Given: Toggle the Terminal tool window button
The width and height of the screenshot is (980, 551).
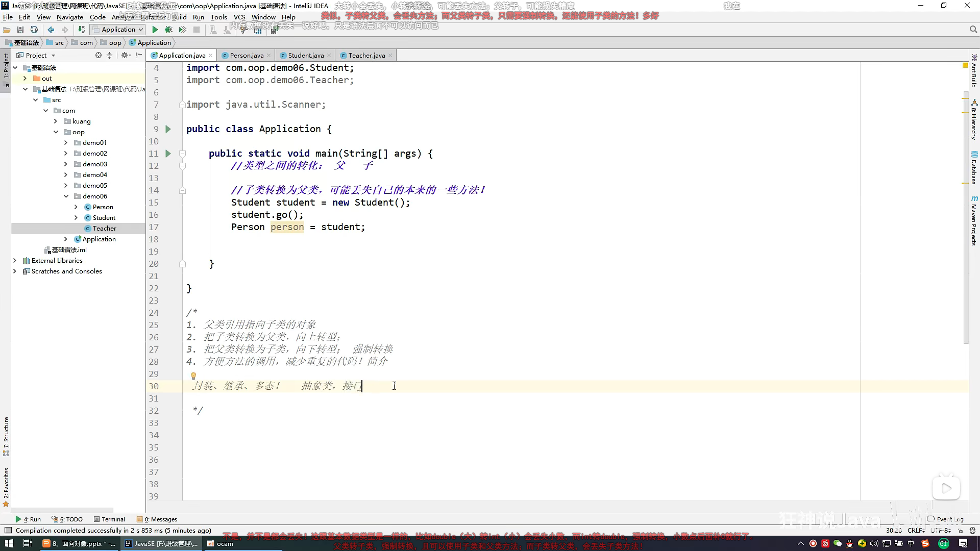Looking at the screenshot, I should [x=110, y=519].
